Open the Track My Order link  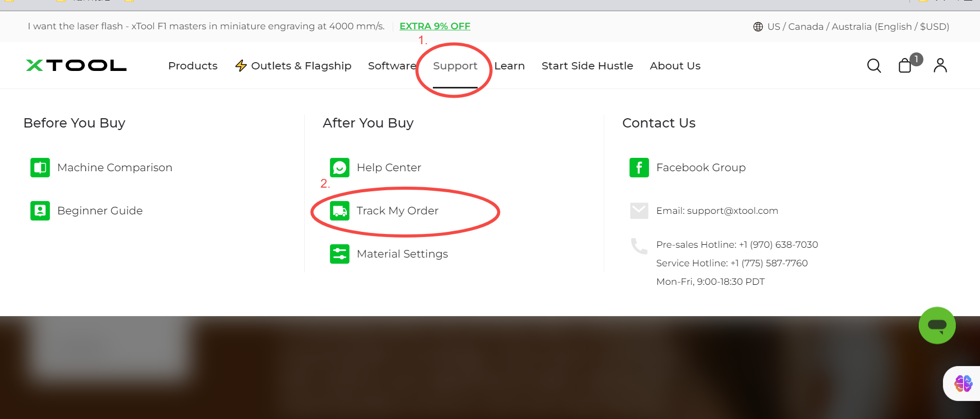(x=397, y=211)
